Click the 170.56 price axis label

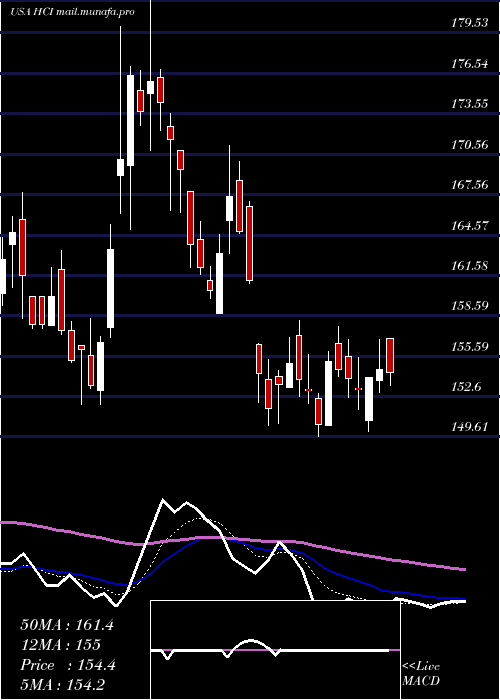coord(469,145)
